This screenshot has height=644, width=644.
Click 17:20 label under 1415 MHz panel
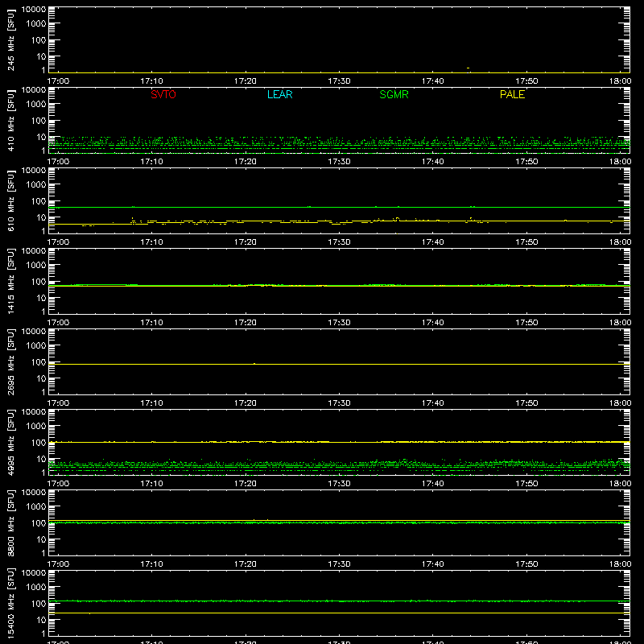[246, 323]
